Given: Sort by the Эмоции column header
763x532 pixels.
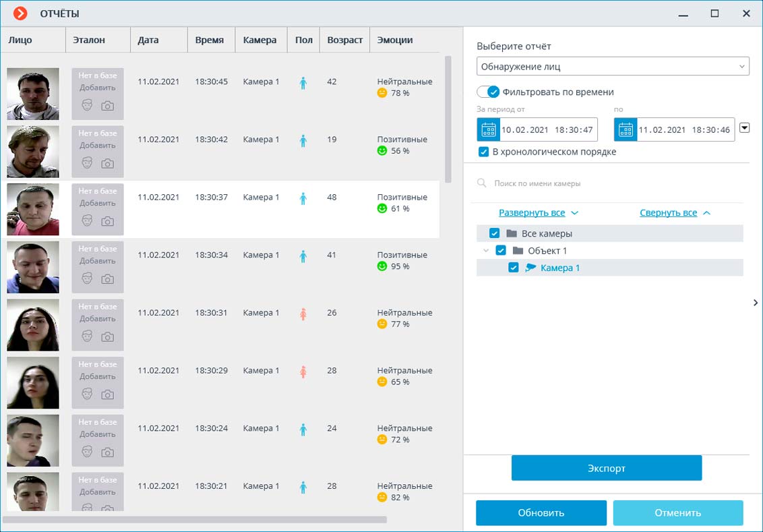Looking at the screenshot, I should tap(395, 40).
